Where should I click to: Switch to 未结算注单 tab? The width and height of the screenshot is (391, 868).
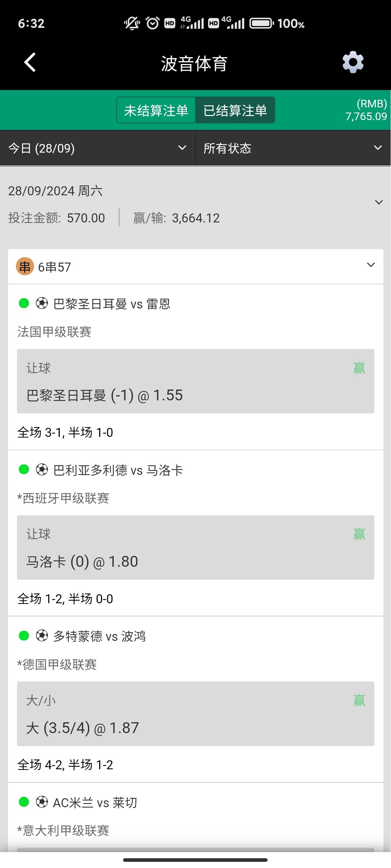coord(156,110)
